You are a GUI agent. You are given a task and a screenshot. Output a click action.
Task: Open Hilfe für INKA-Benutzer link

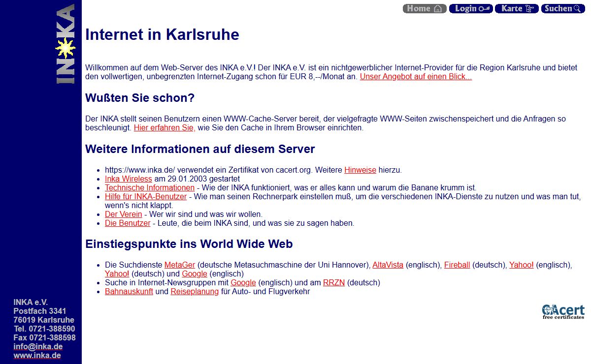(146, 197)
